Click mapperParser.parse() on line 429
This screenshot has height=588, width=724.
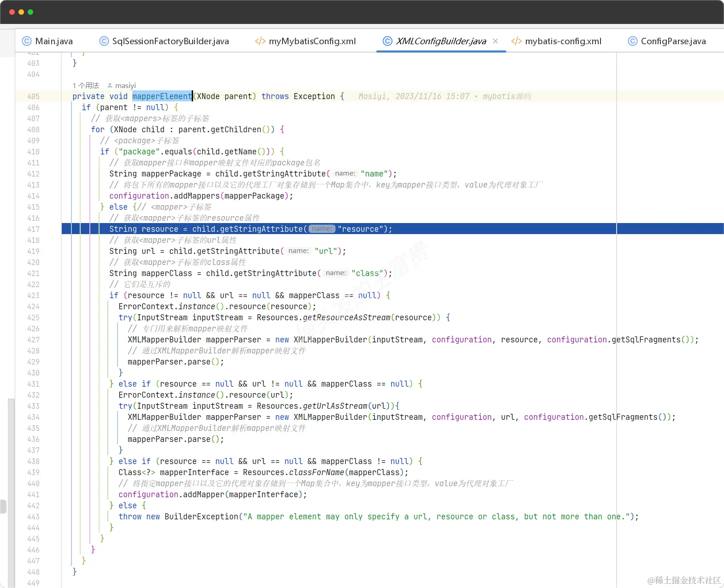coord(176,362)
